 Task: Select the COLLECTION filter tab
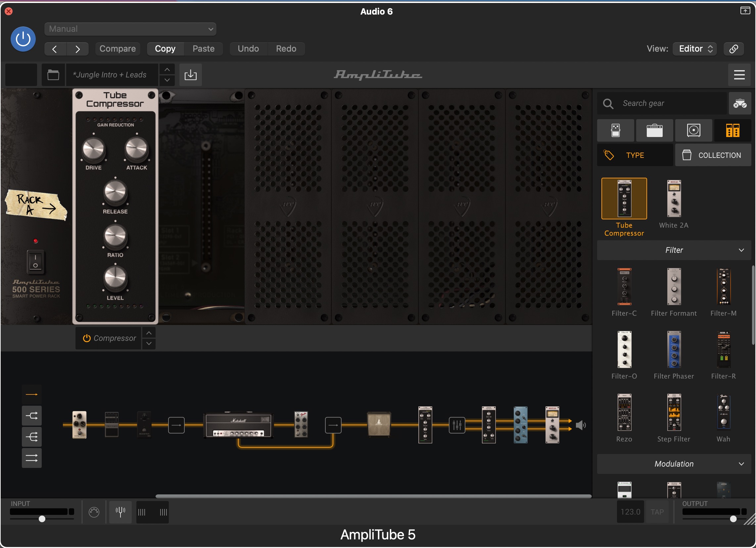click(x=713, y=155)
